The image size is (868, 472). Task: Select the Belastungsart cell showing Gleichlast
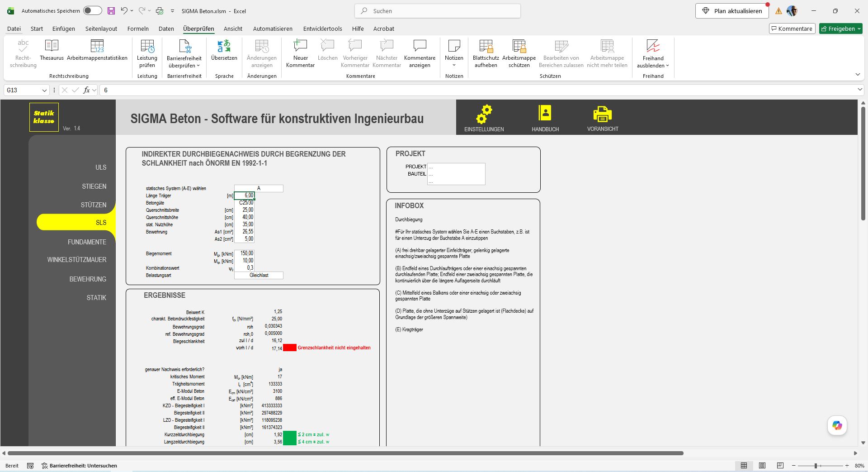(x=259, y=275)
